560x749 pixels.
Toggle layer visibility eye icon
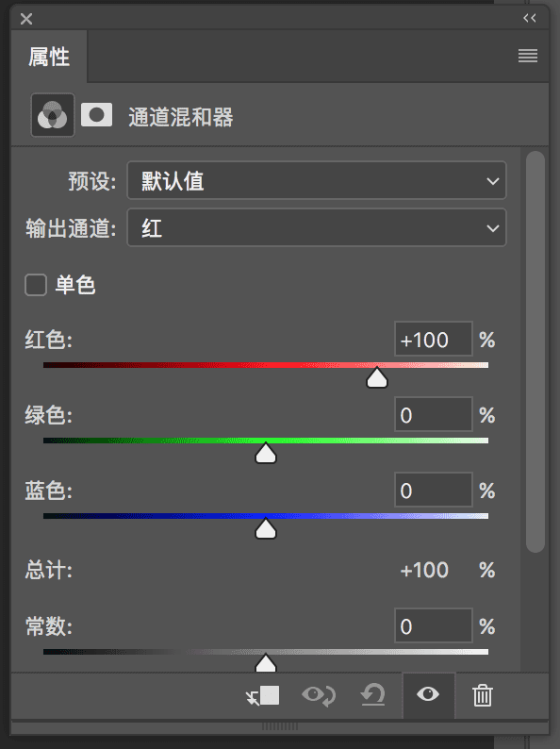tap(428, 694)
